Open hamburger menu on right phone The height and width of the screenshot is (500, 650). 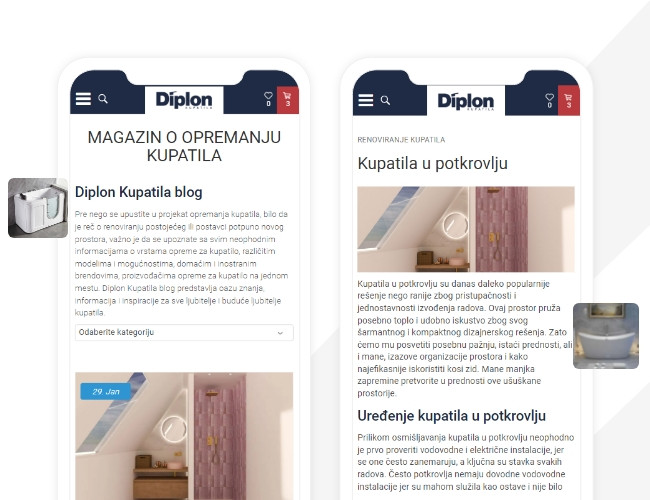pyautogui.click(x=365, y=100)
